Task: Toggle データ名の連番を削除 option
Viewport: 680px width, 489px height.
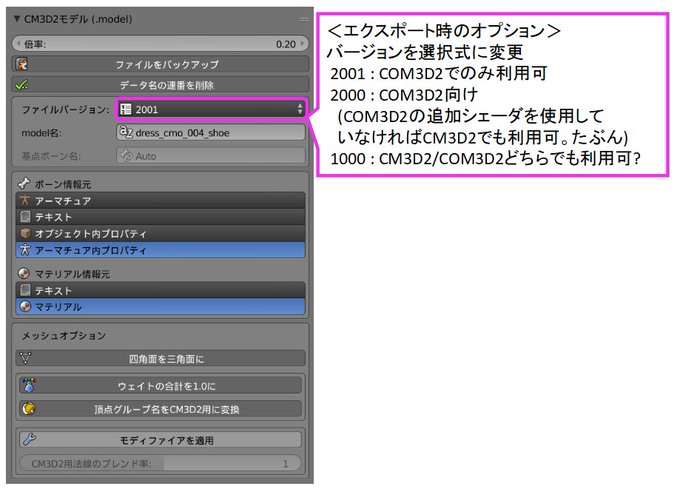Action: (x=160, y=85)
